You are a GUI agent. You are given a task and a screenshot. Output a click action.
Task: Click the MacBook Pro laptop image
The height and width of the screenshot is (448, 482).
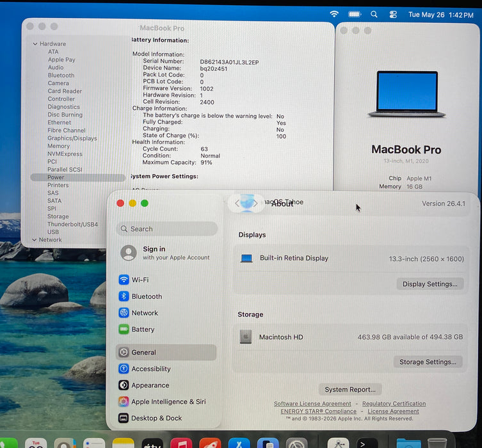click(x=406, y=93)
